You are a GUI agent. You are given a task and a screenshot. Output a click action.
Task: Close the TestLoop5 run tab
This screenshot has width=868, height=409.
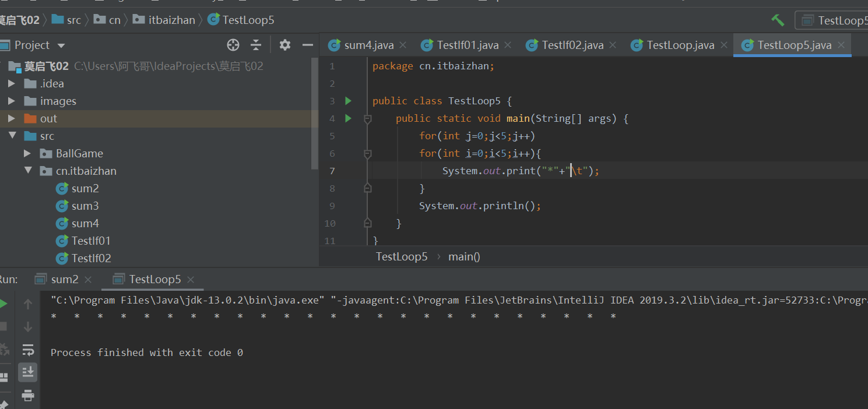[191, 280]
